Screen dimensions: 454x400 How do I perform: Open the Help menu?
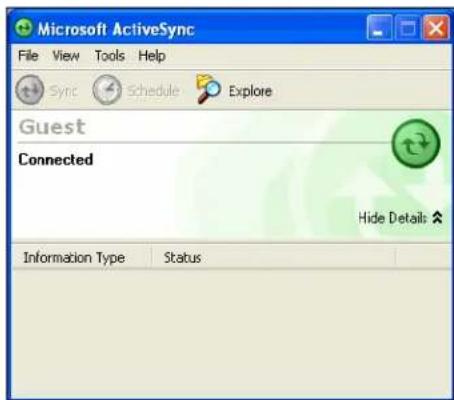(152, 56)
